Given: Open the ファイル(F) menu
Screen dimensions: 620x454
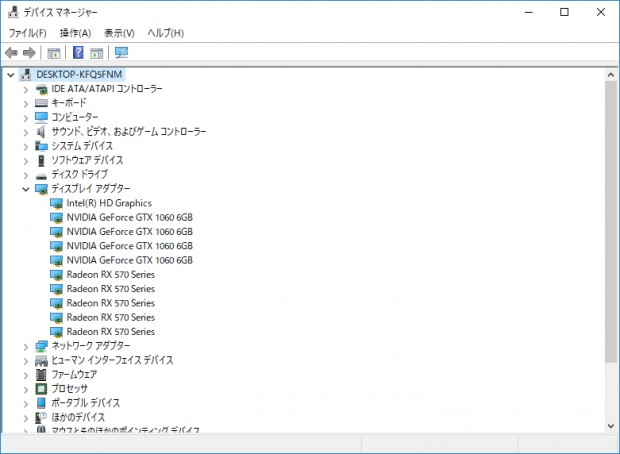Looking at the screenshot, I should (27, 33).
